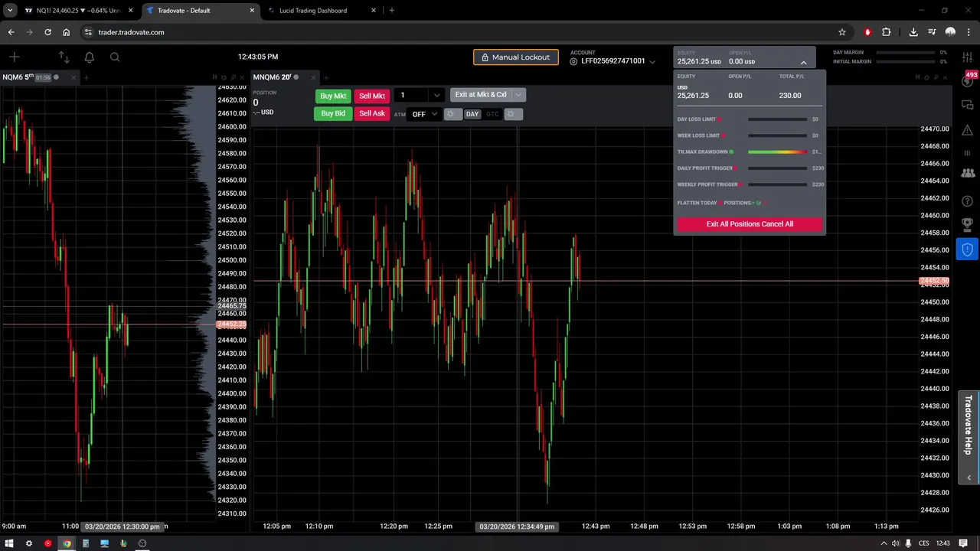Viewport: 980px width, 551px height.
Task: Open the highlighted shield risk icon
Action: pos(967,249)
